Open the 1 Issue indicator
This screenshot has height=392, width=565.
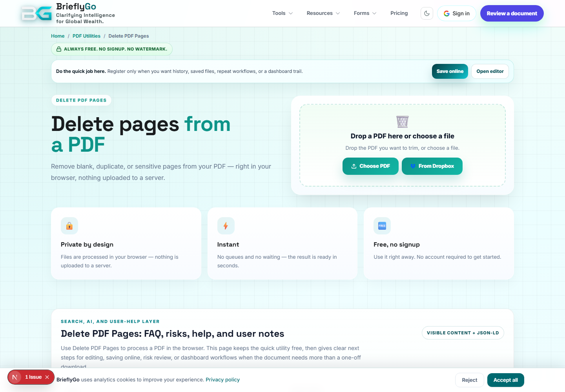click(x=33, y=377)
